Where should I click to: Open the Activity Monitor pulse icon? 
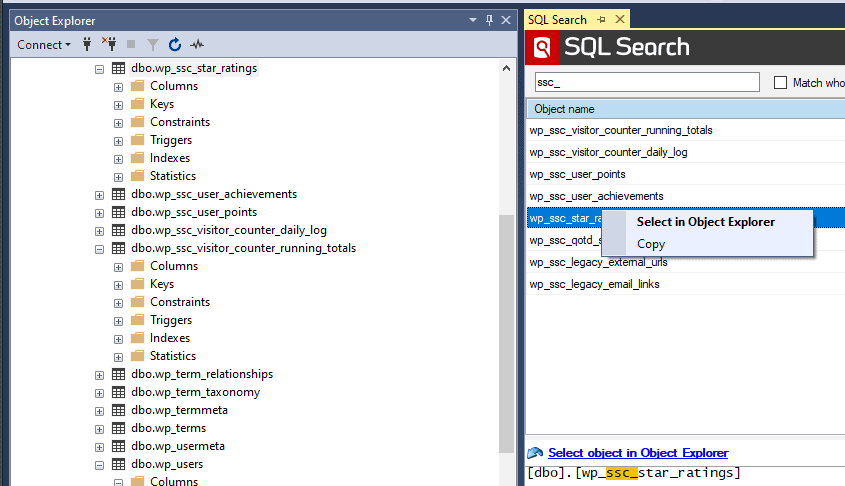tap(197, 44)
